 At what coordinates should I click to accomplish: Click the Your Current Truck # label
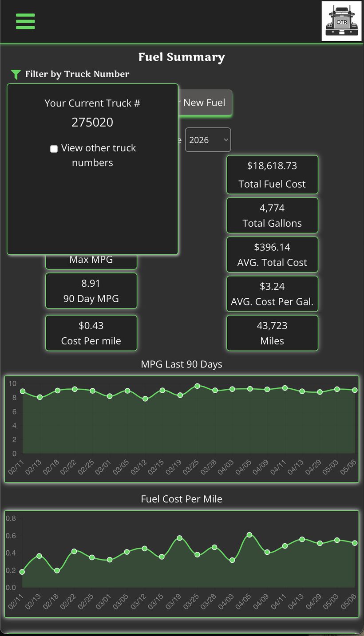(92, 103)
